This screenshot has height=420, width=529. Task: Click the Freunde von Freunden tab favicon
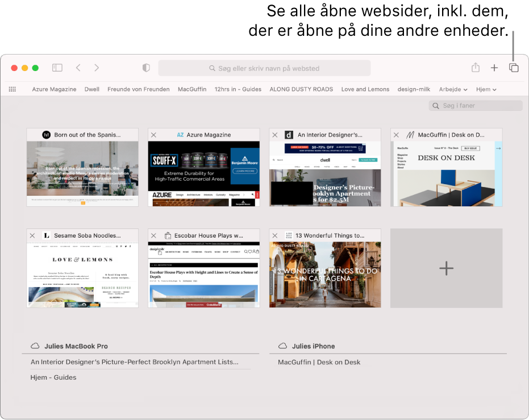pos(46,135)
